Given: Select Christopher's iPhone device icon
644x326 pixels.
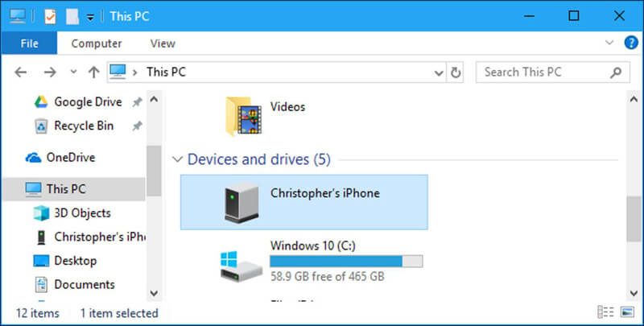Looking at the screenshot, I should (242, 202).
